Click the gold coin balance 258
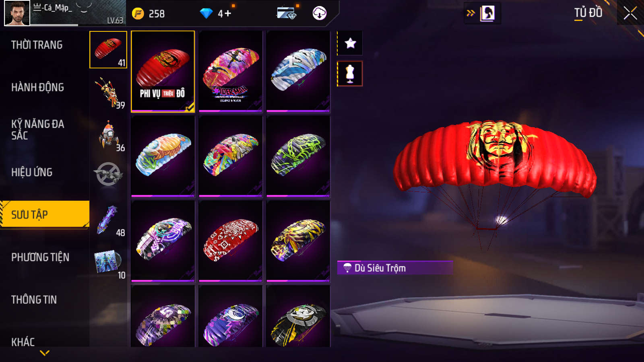644x362 pixels. pyautogui.click(x=148, y=14)
